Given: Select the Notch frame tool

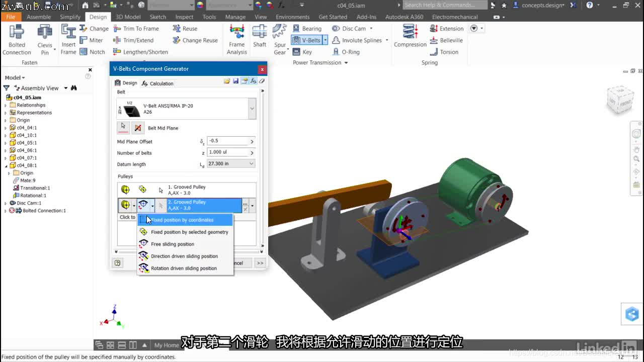Looking at the screenshot, I should (93, 52).
